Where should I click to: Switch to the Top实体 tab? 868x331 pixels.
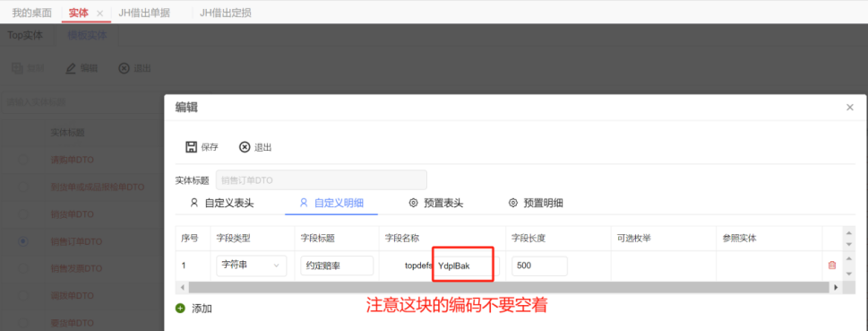point(25,36)
